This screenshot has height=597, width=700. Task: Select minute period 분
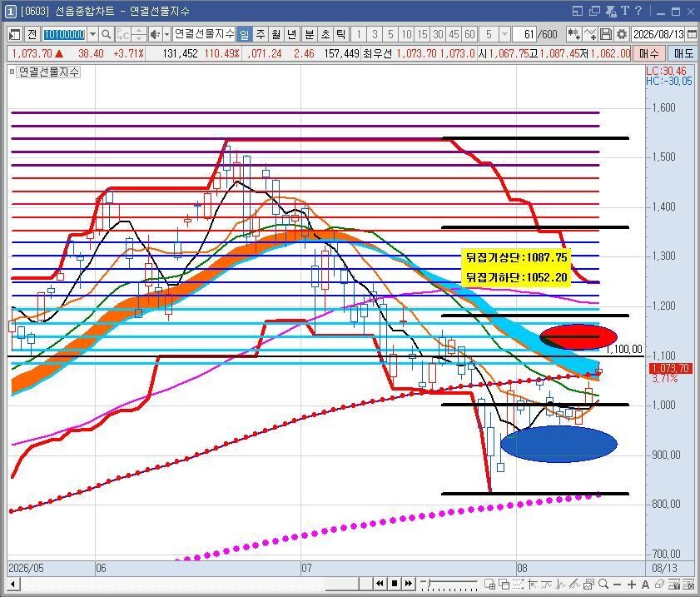coord(309,34)
